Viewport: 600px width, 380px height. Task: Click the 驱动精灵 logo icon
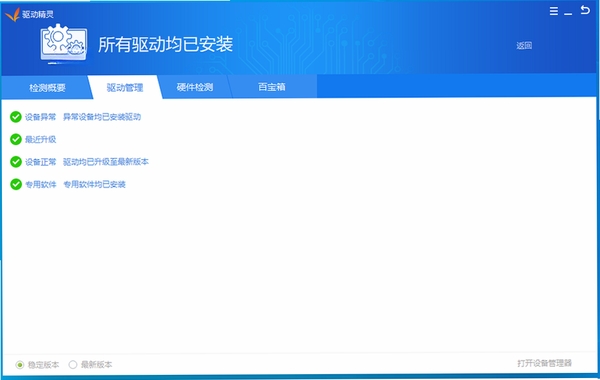click(13, 15)
